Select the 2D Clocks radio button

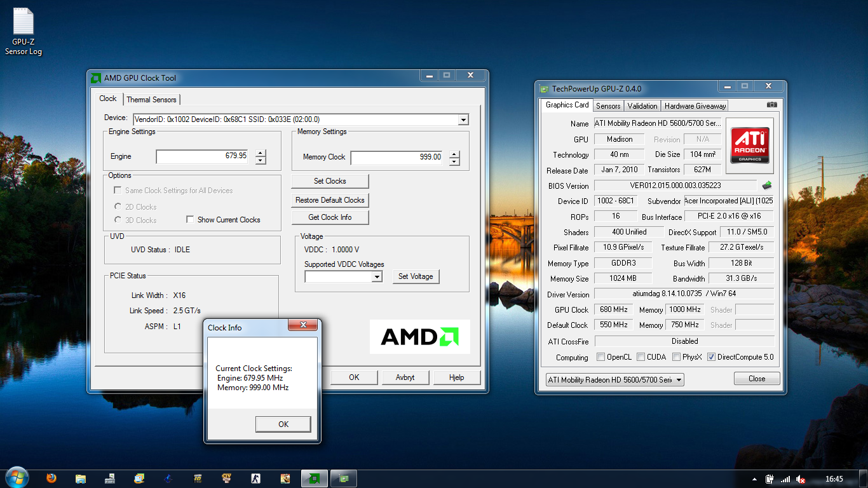(x=118, y=207)
